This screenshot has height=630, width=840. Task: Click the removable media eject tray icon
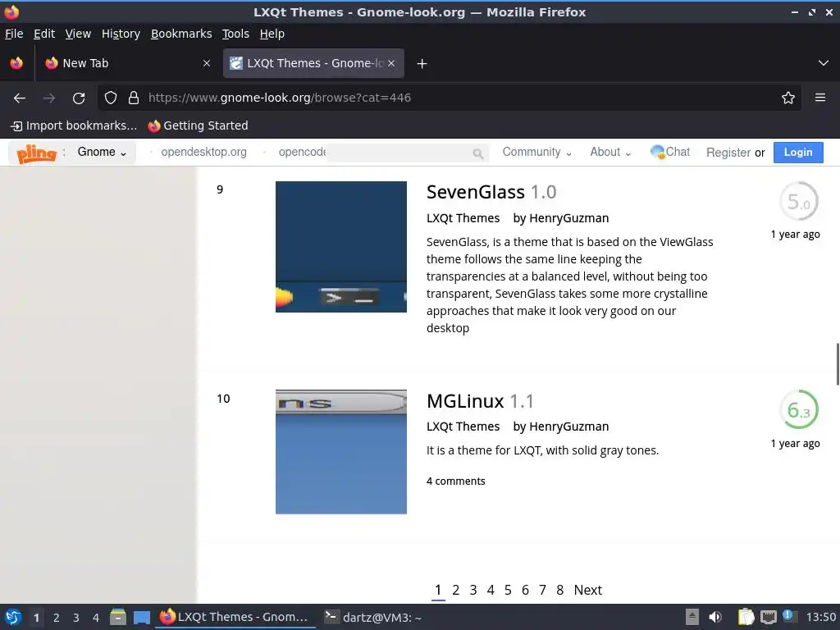tap(692, 617)
